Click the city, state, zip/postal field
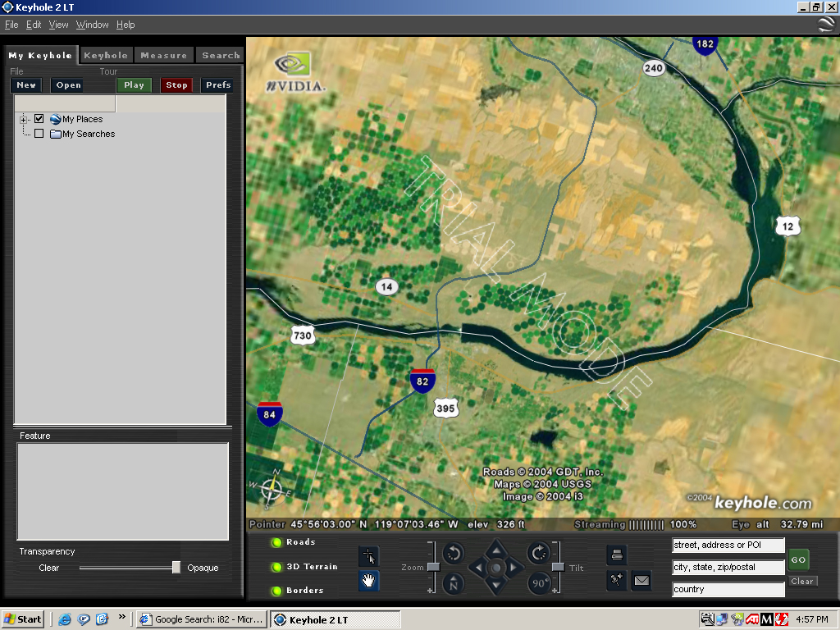The height and width of the screenshot is (630, 840). [x=728, y=568]
